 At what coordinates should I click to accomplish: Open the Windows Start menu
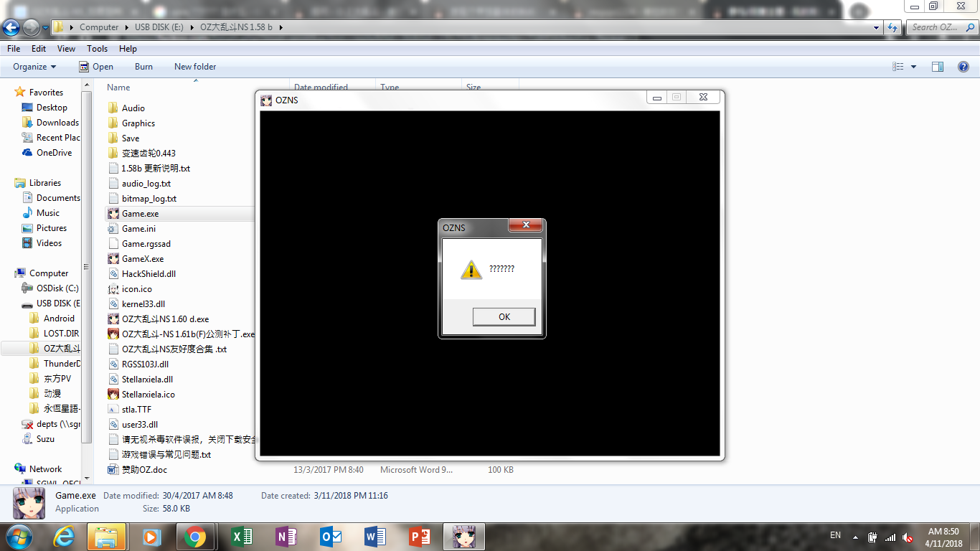(19, 536)
